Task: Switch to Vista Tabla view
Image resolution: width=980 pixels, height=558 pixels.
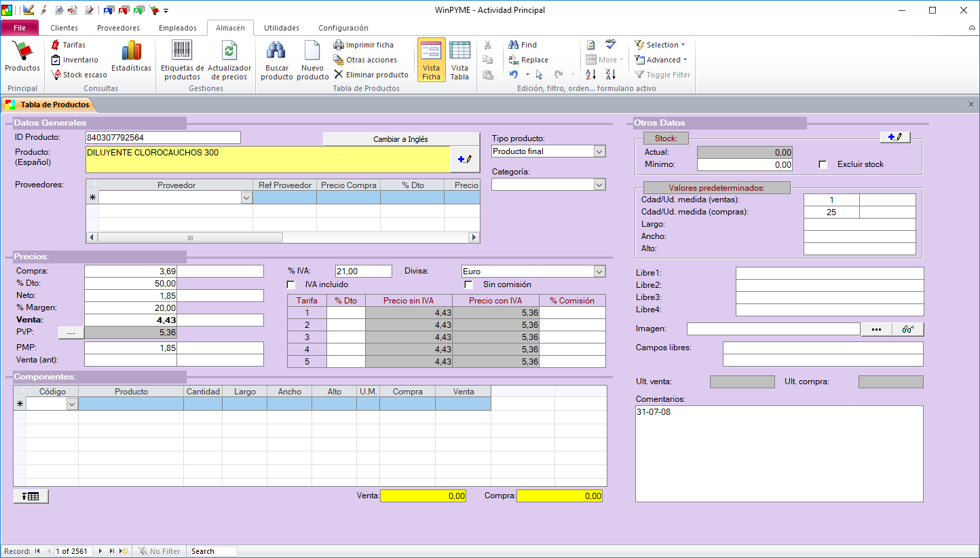Action: pyautogui.click(x=459, y=60)
